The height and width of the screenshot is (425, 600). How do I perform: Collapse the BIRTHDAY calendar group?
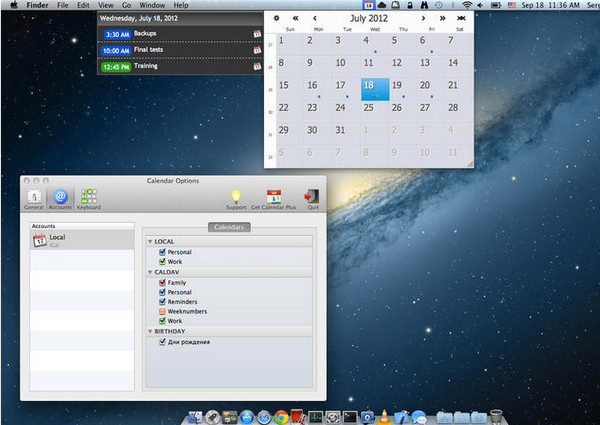(150, 331)
